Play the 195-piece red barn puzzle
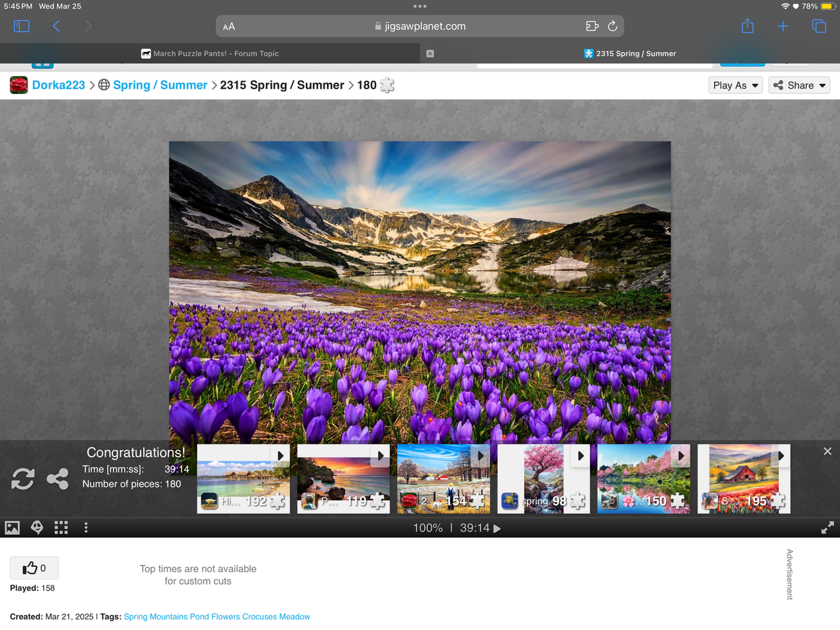 tap(744, 479)
